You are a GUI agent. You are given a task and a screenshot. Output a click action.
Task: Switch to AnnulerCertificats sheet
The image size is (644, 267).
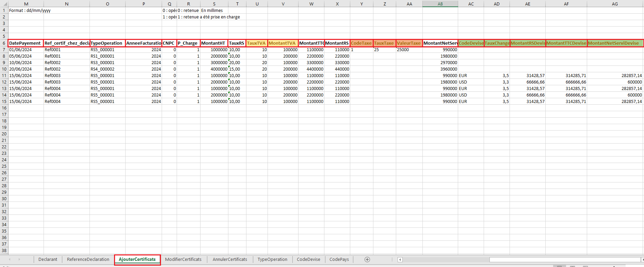click(x=230, y=259)
